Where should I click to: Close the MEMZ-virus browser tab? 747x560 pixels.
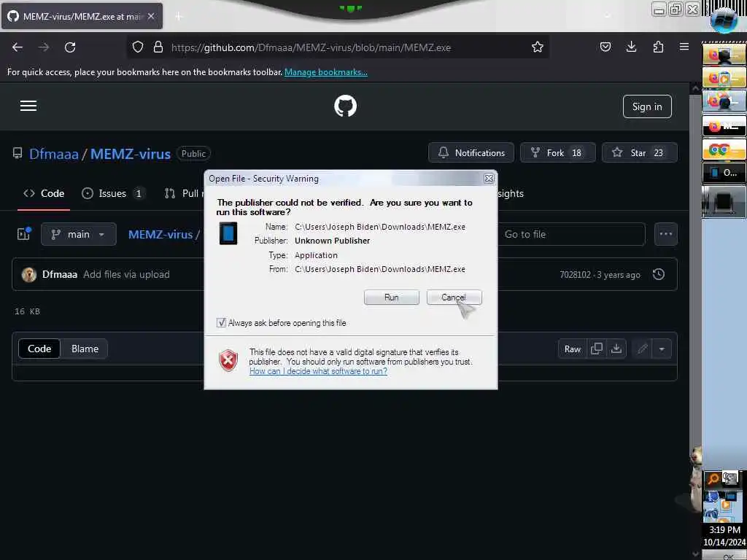point(151,16)
